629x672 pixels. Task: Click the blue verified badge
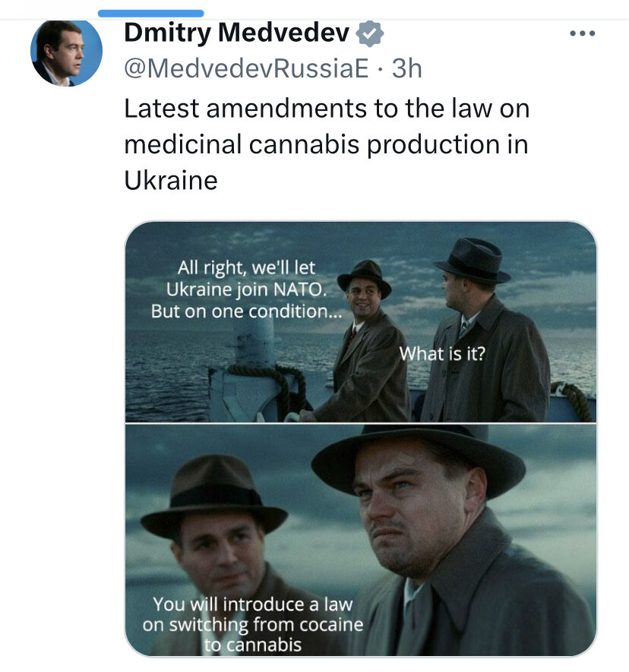pos(370,33)
